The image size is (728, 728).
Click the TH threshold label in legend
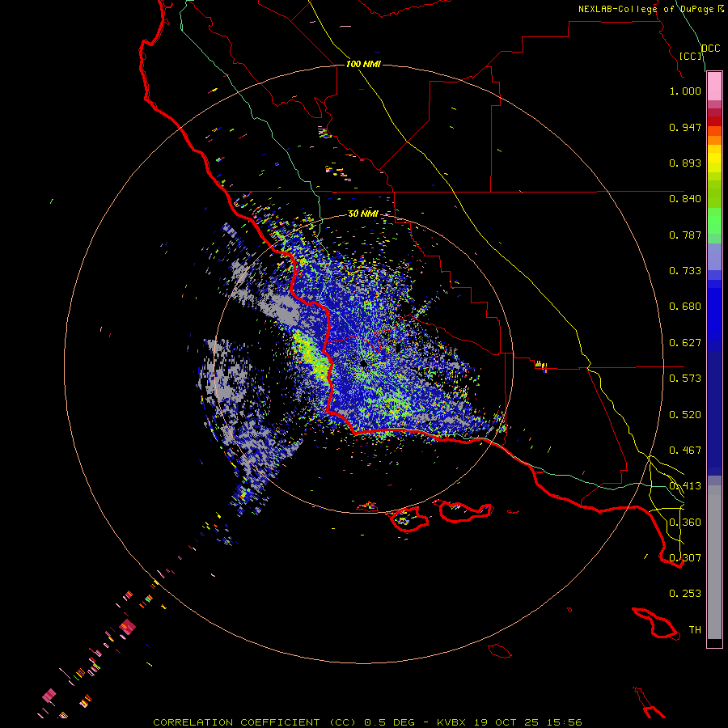click(x=695, y=630)
